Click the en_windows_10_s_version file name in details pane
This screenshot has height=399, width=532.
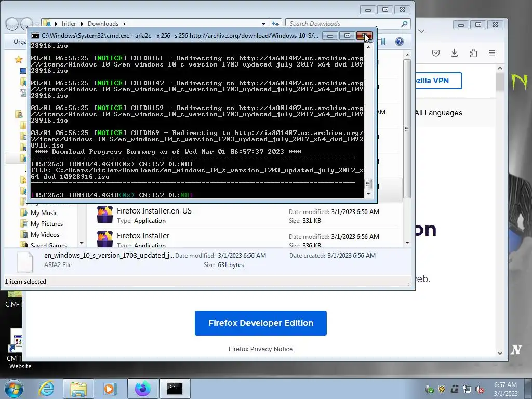point(109,255)
